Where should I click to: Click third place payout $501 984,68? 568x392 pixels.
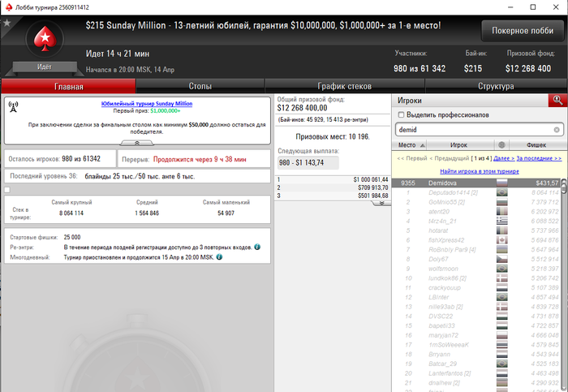372,196
